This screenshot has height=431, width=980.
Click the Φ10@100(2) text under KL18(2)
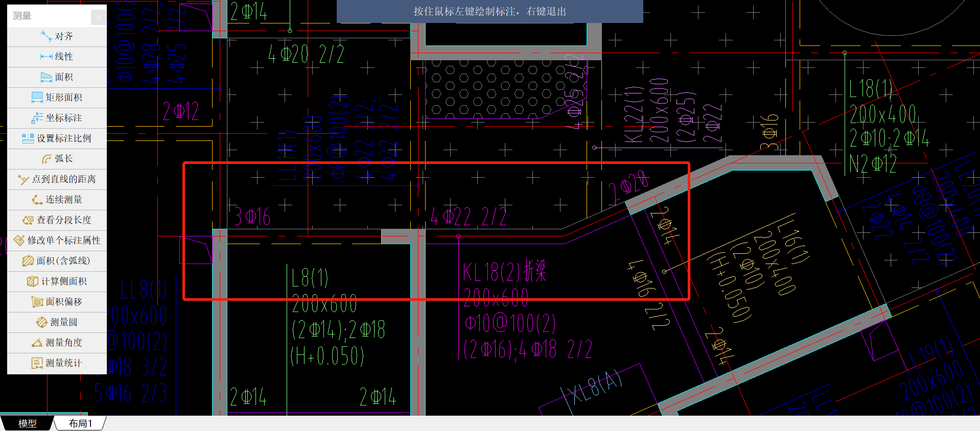510,323
